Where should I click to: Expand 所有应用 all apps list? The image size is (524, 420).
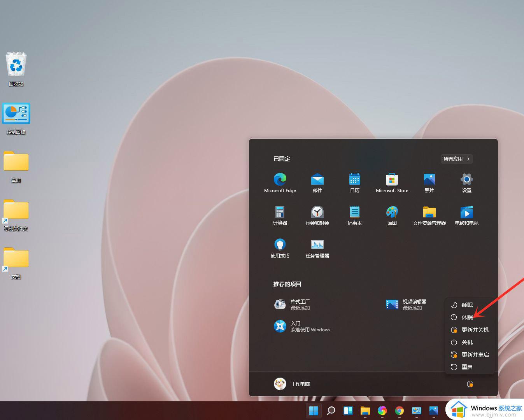pos(457,159)
